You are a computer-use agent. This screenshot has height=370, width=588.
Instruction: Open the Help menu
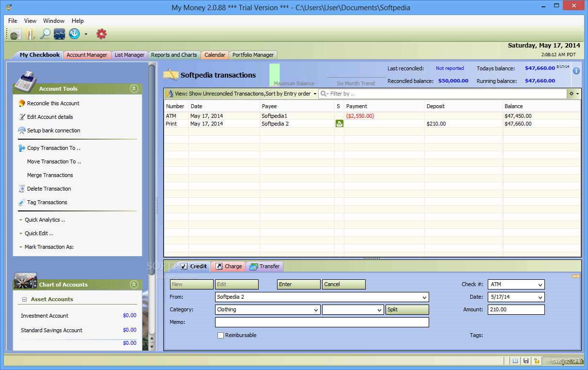77,21
